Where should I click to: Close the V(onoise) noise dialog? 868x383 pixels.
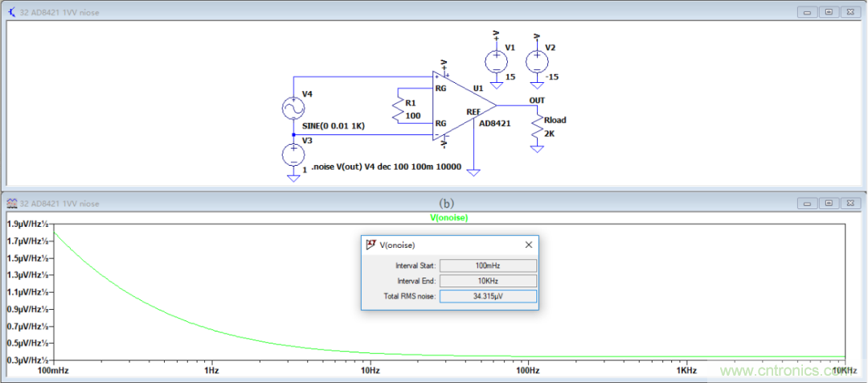[529, 245]
